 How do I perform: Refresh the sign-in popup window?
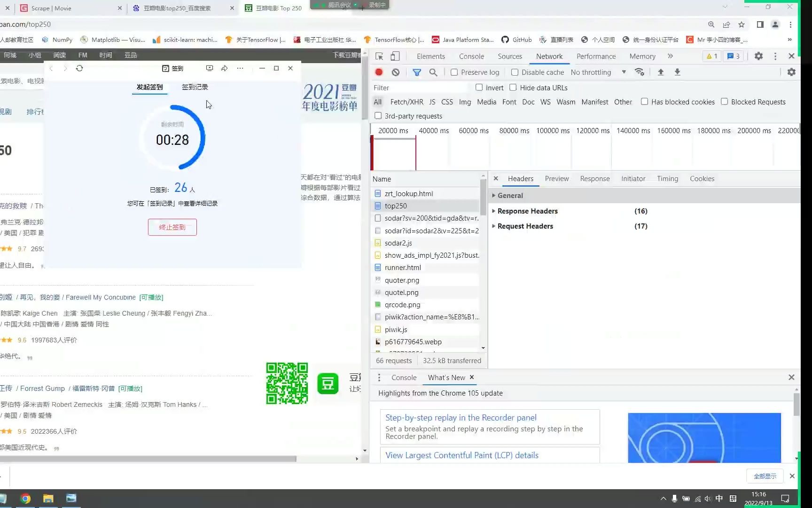[79, 68]
